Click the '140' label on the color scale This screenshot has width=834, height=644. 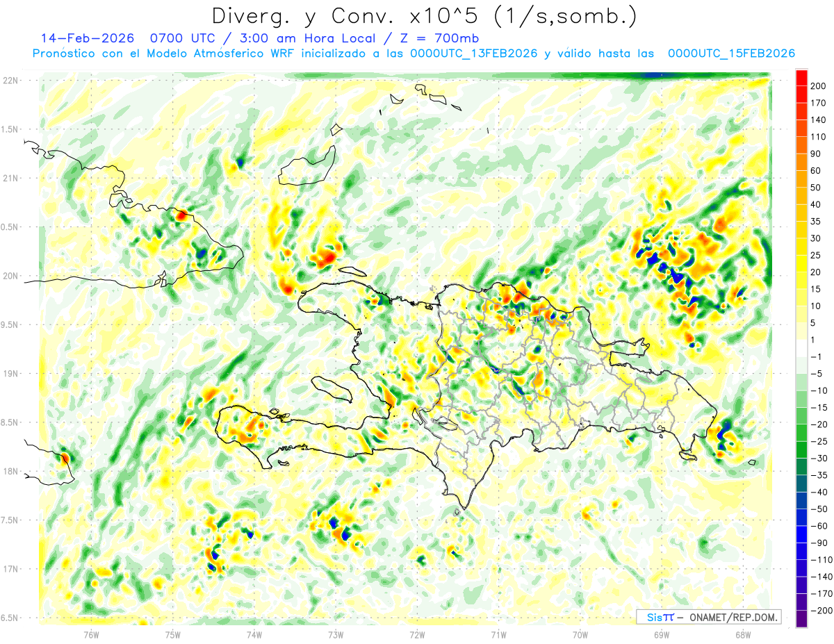coord(819,119)
